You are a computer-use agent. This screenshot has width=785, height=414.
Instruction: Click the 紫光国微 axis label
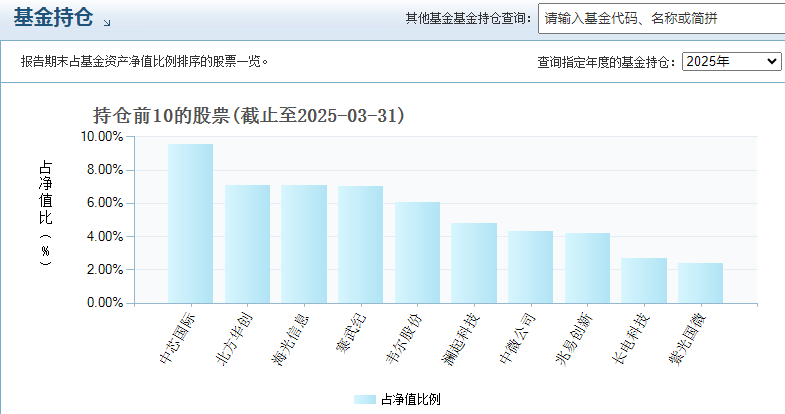(x=688, y=339)
